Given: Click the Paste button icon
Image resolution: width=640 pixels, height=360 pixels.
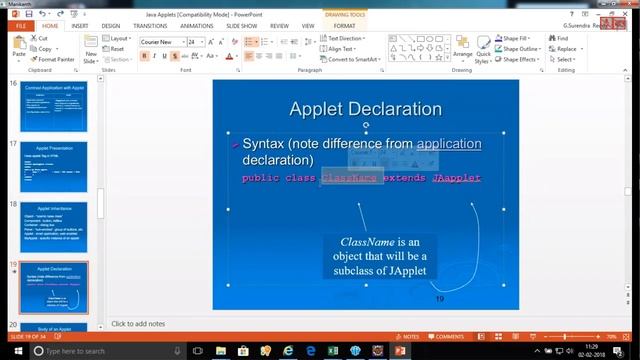Looking at the screenshot, I should click(19, 42).
